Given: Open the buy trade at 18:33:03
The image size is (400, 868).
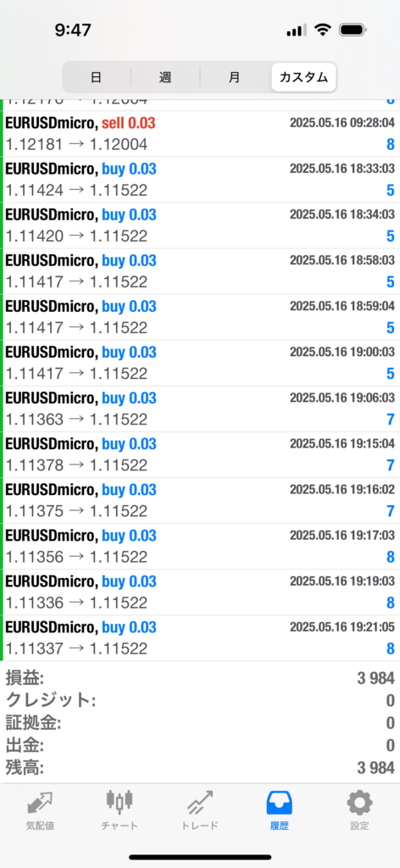Looking at the screenshot, I should pyautogui.click(x=200, y=180).
